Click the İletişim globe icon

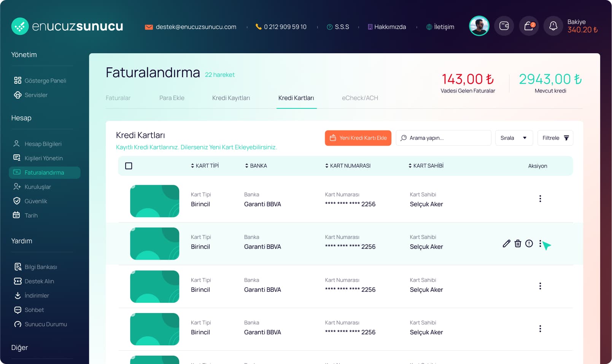point(429,27)
